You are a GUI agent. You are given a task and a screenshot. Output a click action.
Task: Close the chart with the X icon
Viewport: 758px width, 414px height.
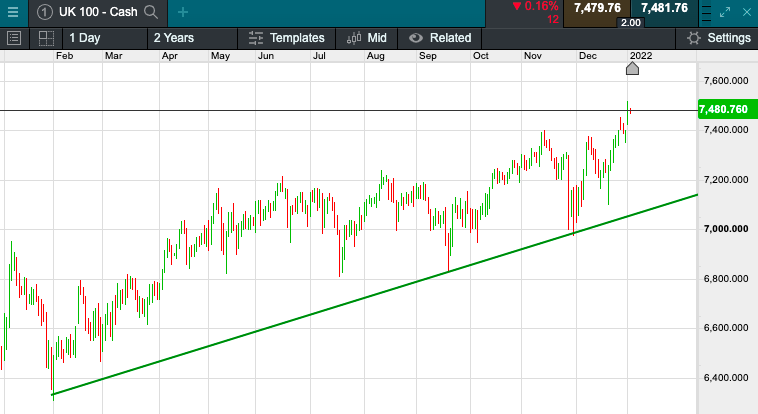[x=749, y=12]
